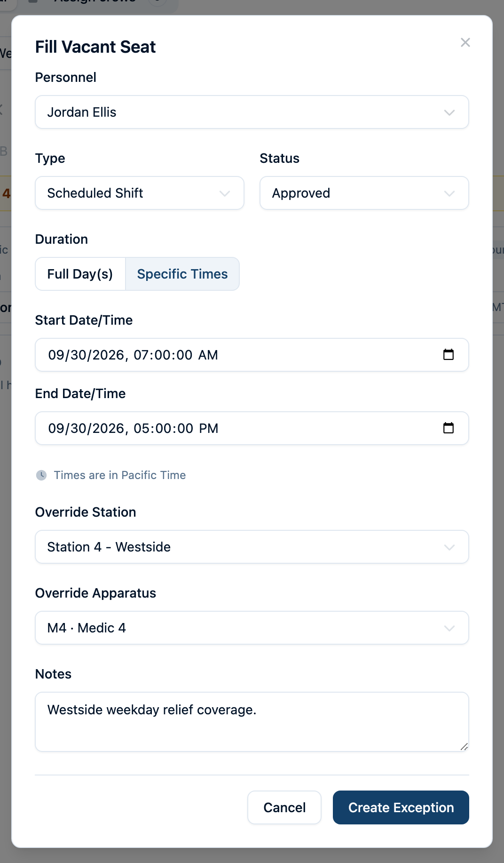Close the Fill Vacant Seat dialog
504x863 pixels.
click(x=465, y=42)
